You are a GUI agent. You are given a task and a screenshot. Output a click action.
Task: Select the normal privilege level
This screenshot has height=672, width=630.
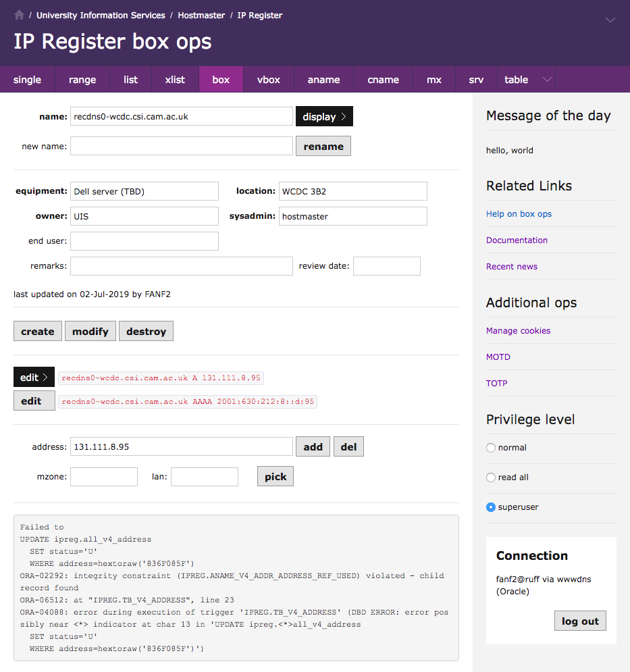click(491, 448)
